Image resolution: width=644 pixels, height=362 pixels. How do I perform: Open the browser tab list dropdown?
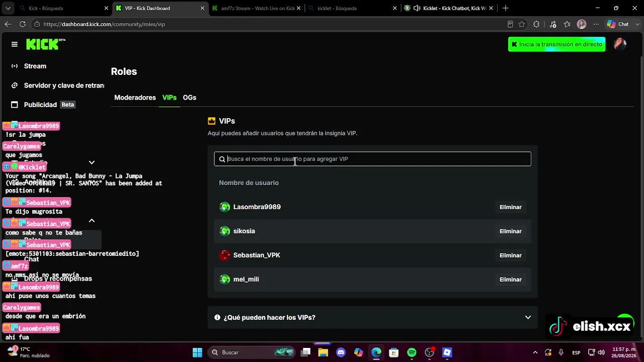pos(8,8)
